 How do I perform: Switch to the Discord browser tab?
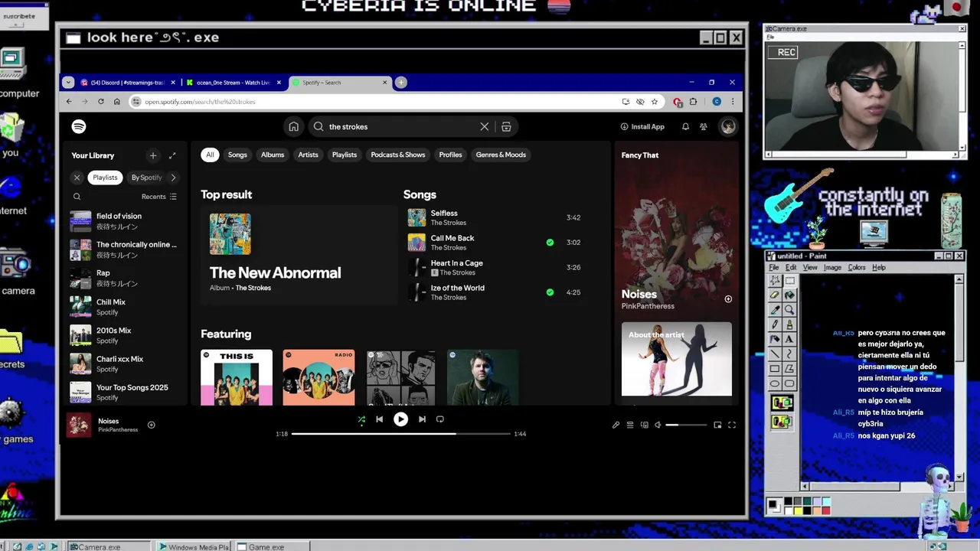point(126,83)
